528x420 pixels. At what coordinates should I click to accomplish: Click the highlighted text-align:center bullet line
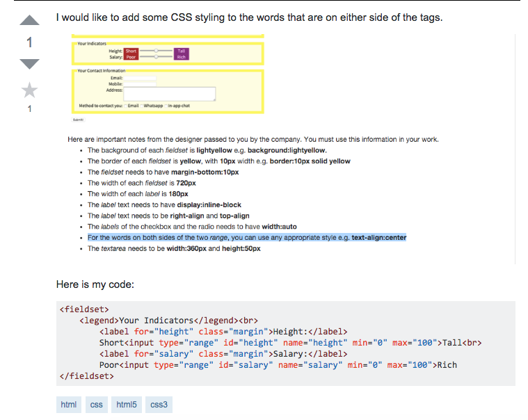coord(247,238)
